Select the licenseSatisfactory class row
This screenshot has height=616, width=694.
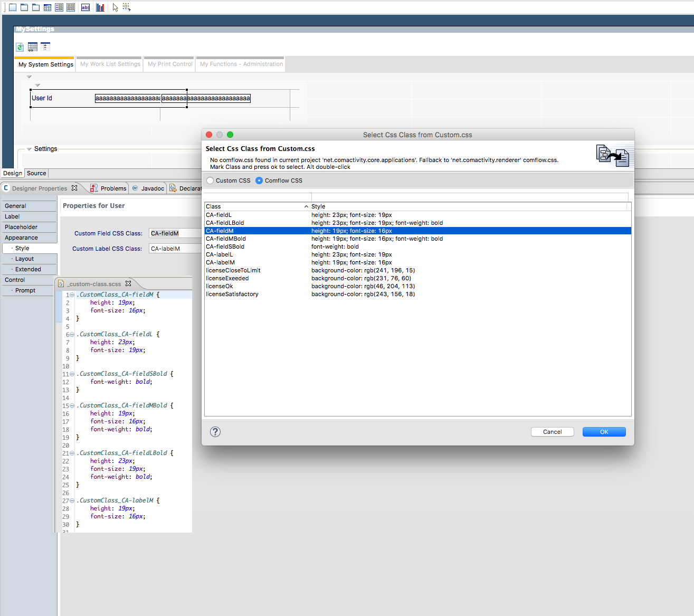[x=418, y=294]
